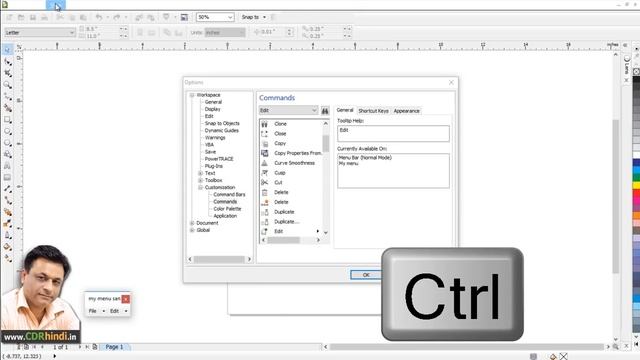Select Snap to Objects in the tree

222,123
